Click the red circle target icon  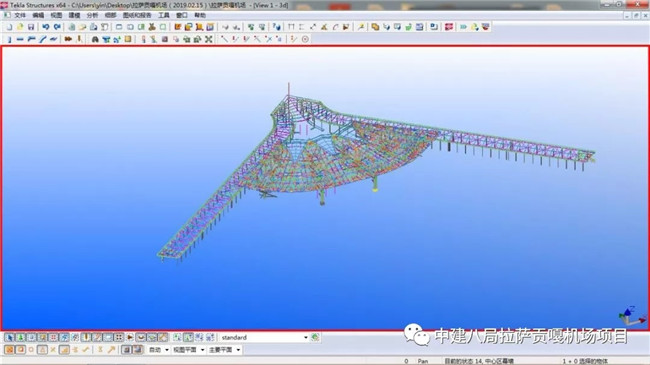point(305,39)
